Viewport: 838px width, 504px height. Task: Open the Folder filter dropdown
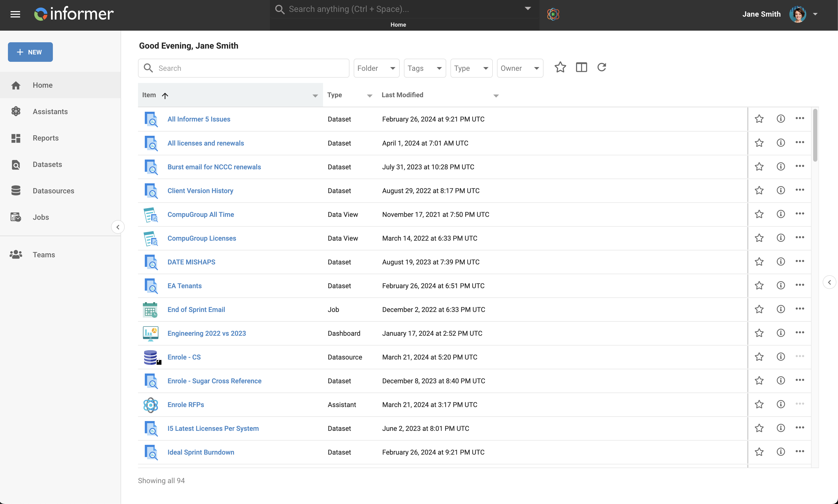click(376, 68)
